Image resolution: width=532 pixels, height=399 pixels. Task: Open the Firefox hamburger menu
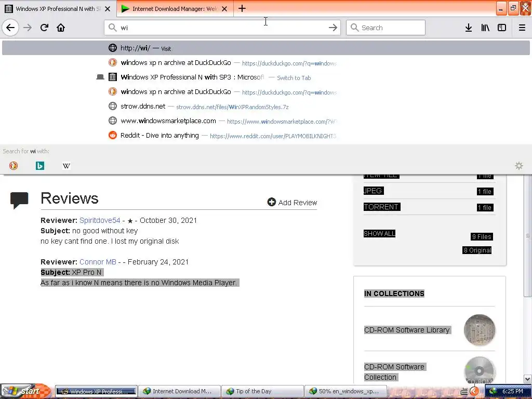[522, 28]
